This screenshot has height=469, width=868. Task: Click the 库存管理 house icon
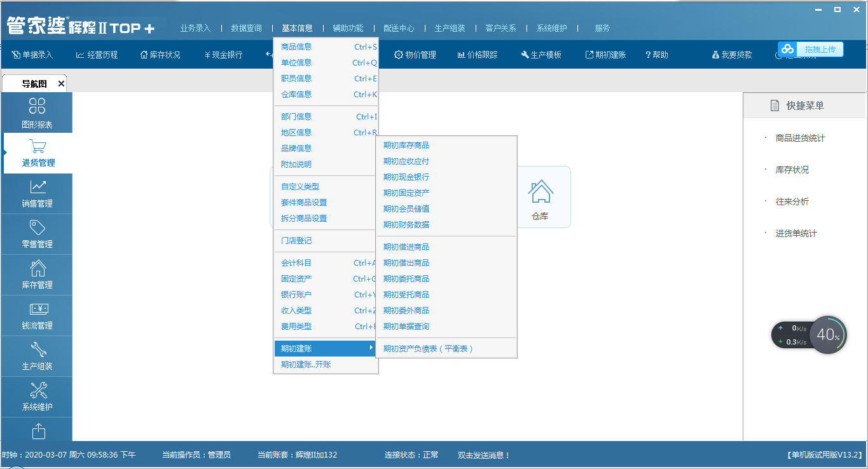coord(37,268)
